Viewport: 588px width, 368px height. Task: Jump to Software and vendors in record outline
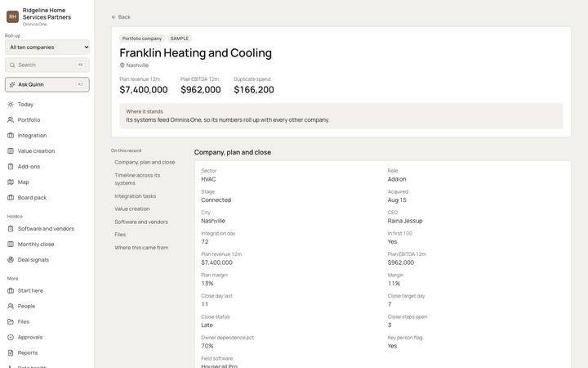pyautogui.click(x=141, y=222)
